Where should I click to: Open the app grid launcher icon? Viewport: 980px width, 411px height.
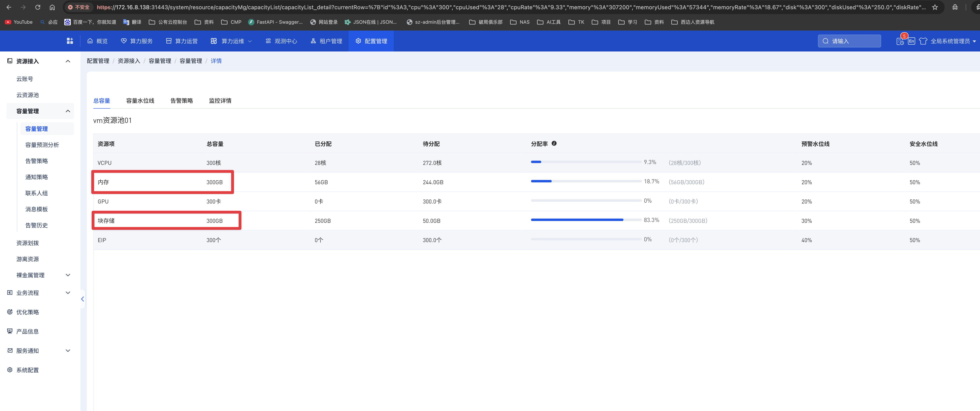pos(70,41)
